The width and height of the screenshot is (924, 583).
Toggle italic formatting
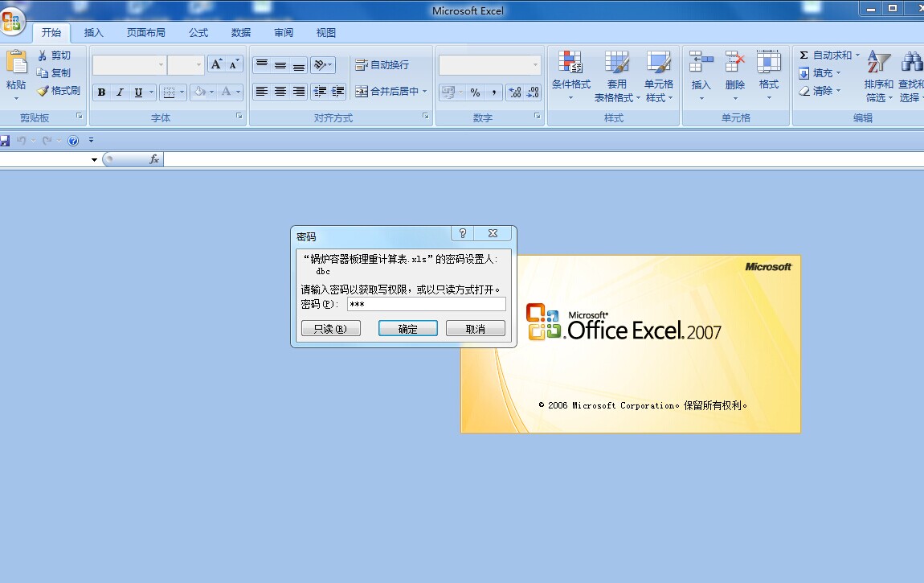tap(120, 92)
